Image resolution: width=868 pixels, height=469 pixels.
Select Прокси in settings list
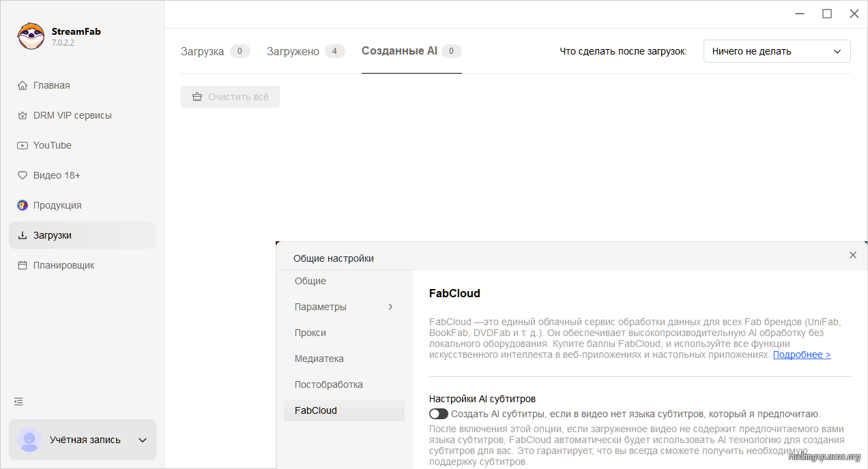tap(310, 333)
